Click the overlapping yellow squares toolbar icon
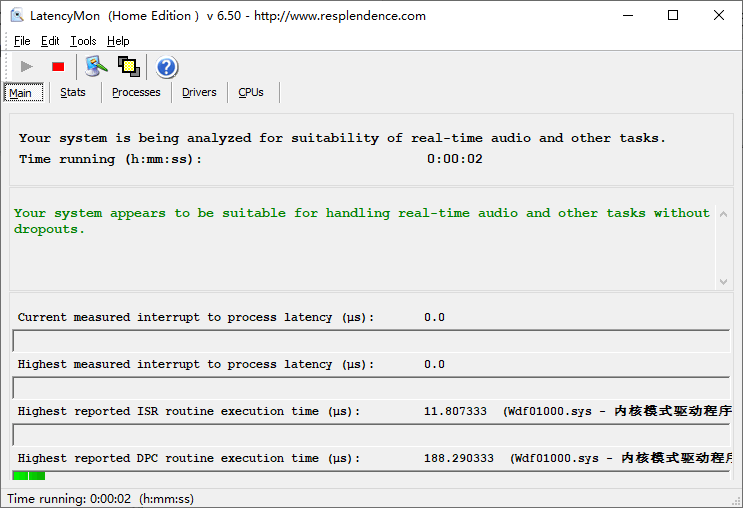This screenshot has width=743, height=508. [129, 67]
